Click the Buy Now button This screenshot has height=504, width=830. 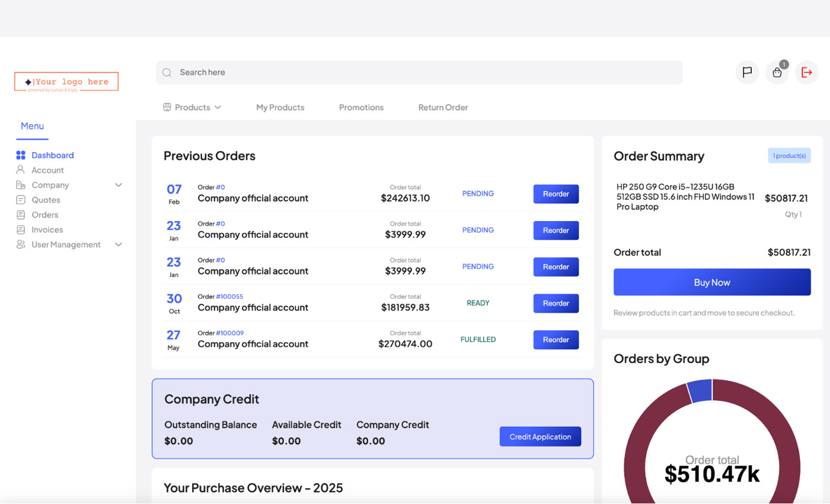(x=712, y=282)
